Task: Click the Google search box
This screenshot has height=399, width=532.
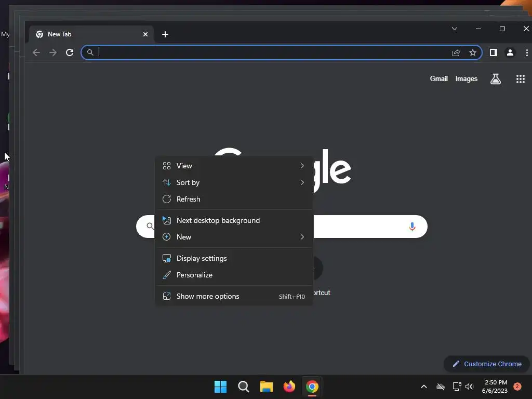Action: pos(282,227)
